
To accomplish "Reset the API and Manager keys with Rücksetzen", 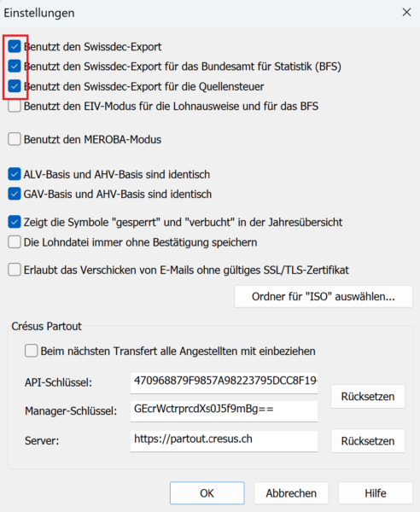I will click(368, 397).
